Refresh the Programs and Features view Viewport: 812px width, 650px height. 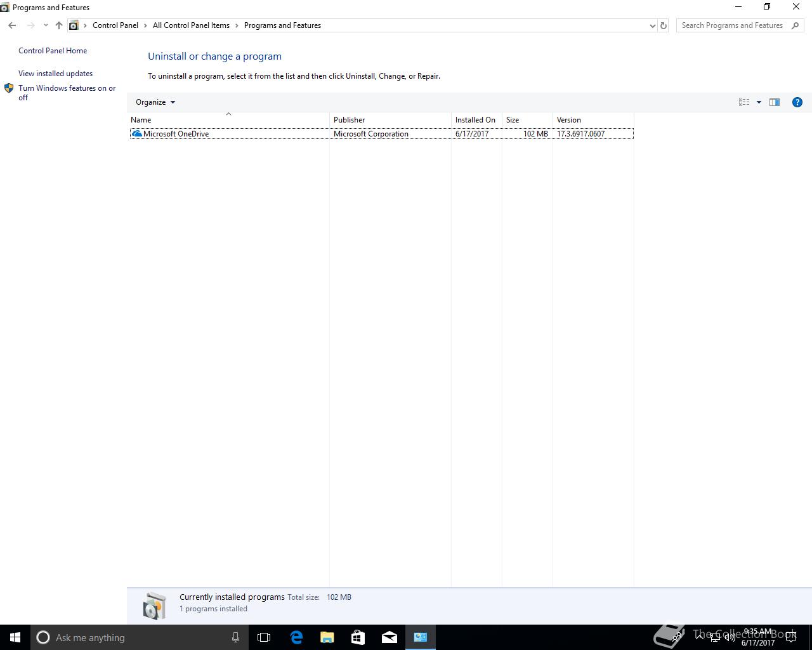664,25
